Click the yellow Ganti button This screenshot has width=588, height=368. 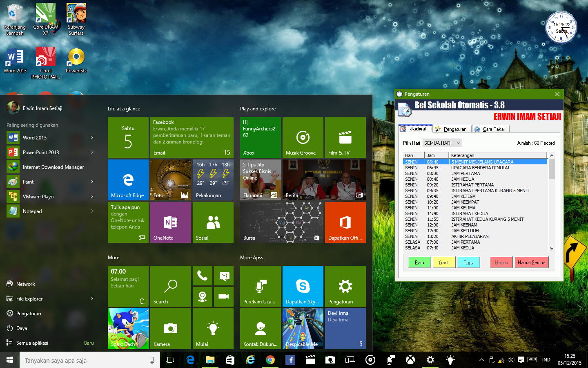click(x=444, y=263)
